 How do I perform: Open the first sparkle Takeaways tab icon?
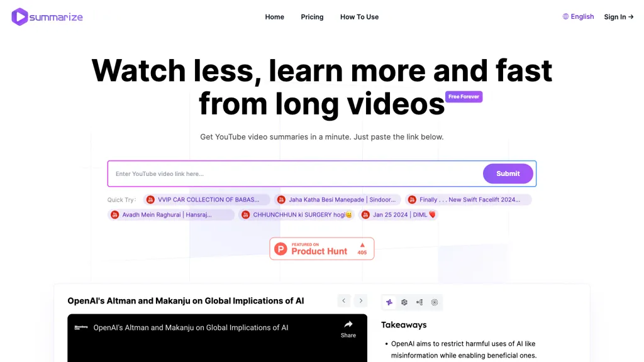pyautogui.click(x=389, y=302)
